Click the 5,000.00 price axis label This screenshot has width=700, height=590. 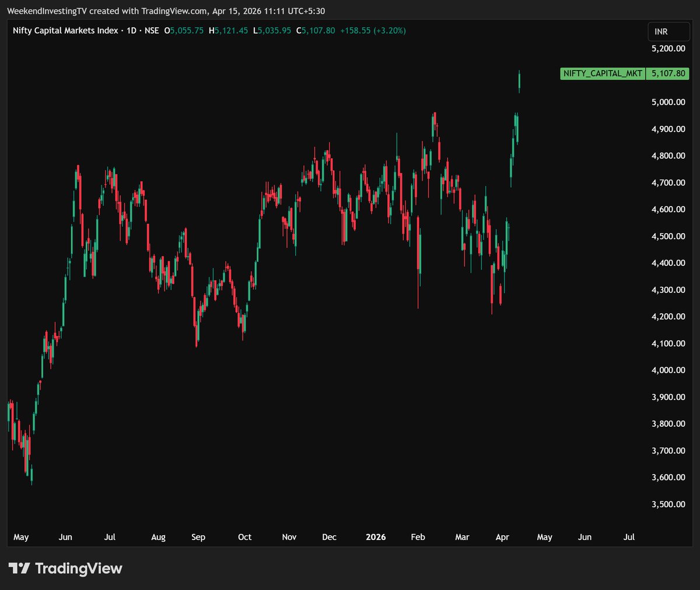[668, 102]
